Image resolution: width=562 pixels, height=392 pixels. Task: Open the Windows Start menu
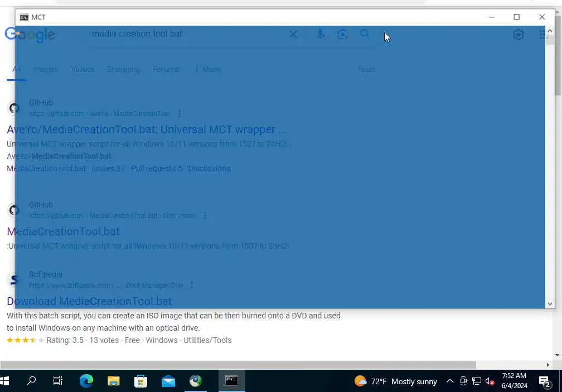coord(4,380)
